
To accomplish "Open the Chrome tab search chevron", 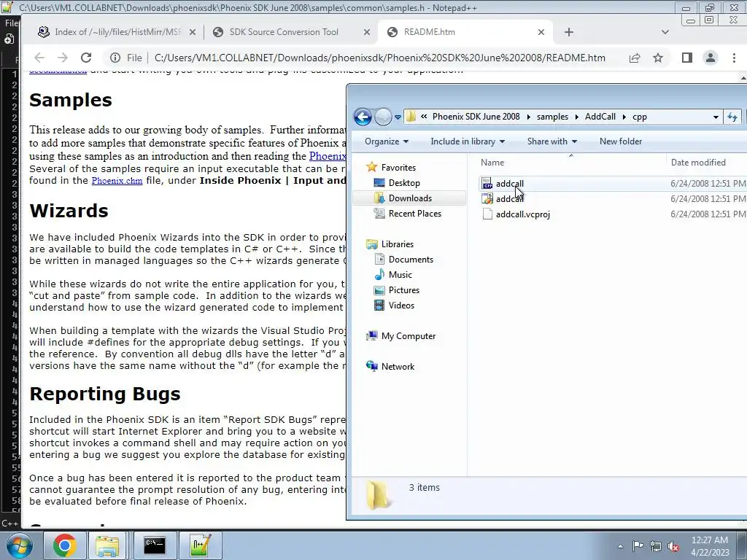I will [665, 32].
